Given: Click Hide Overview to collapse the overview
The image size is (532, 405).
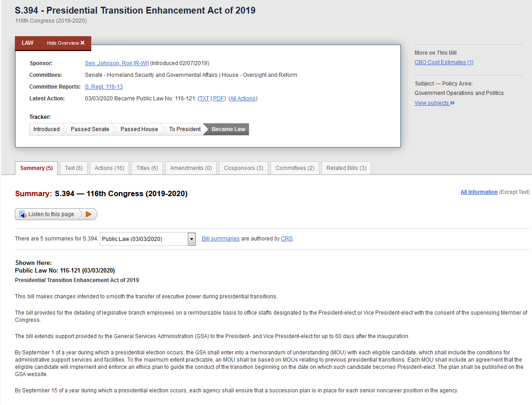Looking at the screenshot, I should coord(65,43).
